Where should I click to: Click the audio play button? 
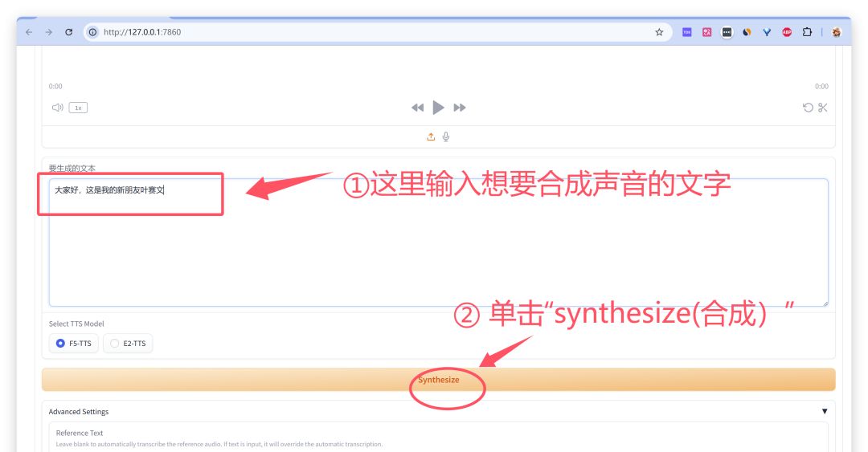click(x=438, y=108)
